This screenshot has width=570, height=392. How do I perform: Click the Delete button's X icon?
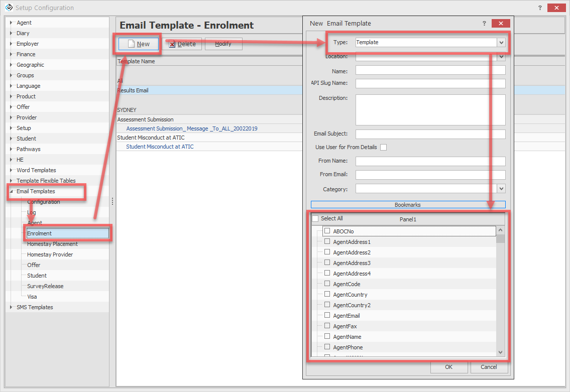172,44
